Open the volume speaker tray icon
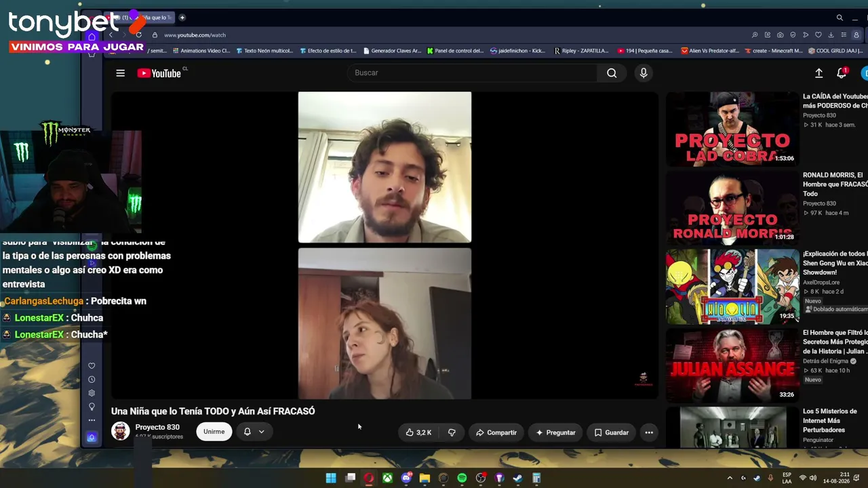 [x=812, y=478]
